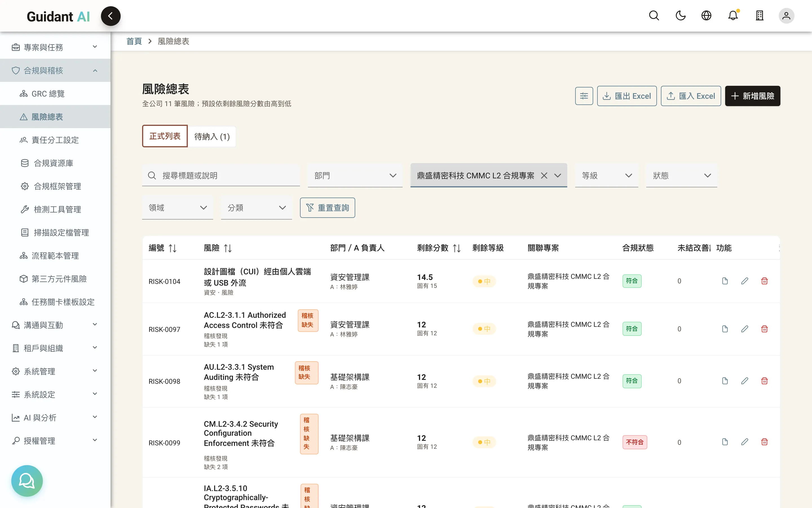Open the 部門 filter dropdown
The image size is (812, 508).
point(355,175)
